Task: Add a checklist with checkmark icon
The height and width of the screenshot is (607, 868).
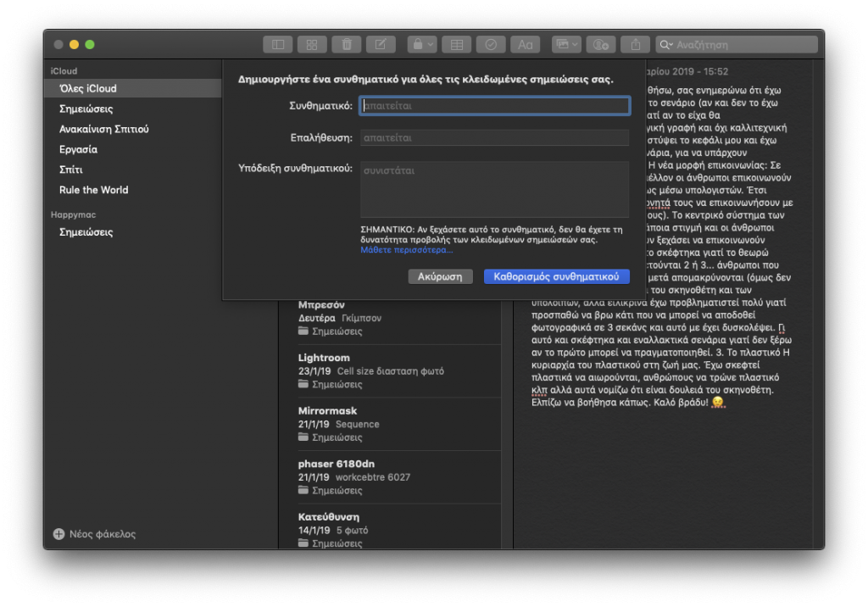Action: [x=491, y=44]
